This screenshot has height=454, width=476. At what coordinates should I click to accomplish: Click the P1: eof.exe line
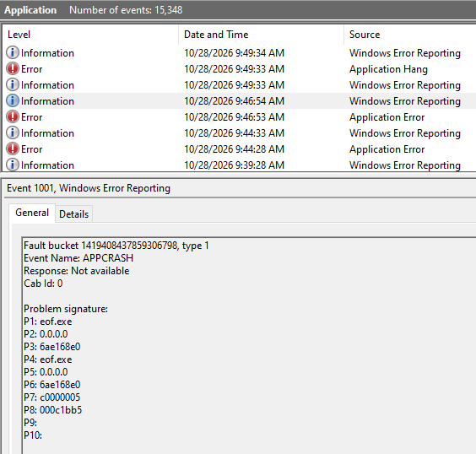(47, 322)
